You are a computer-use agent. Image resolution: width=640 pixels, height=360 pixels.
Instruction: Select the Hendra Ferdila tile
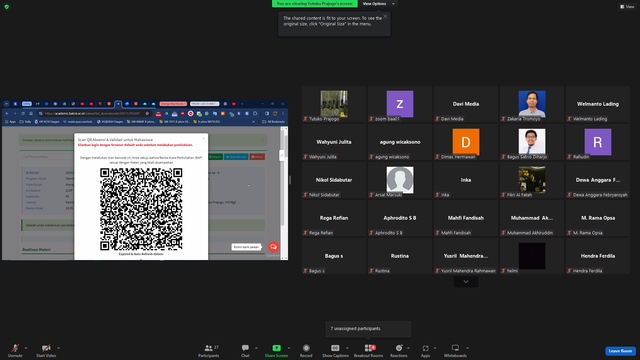[x=598, y=256]
